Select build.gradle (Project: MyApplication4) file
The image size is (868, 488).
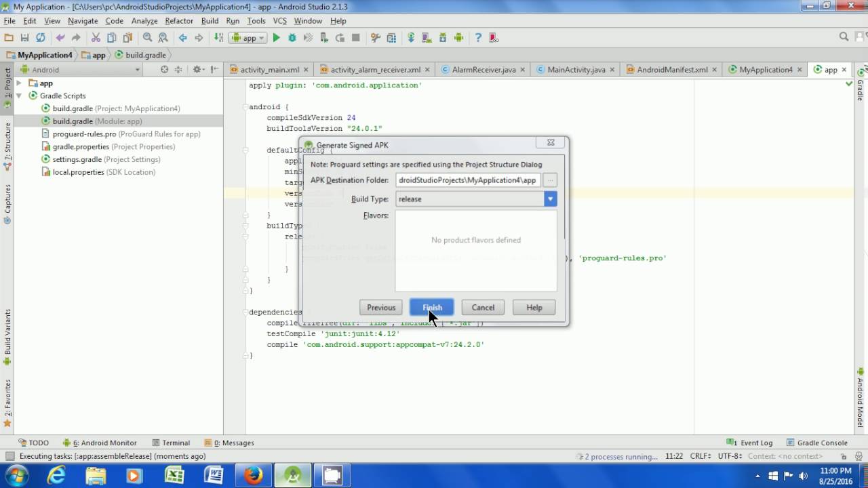[116, 108]
